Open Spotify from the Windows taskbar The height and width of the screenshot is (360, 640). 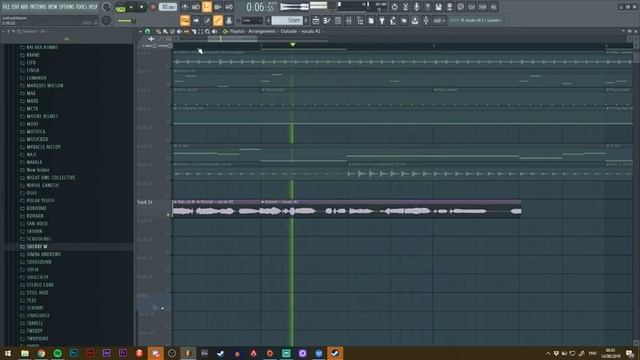pyautogui.click(x=58, y=353)
